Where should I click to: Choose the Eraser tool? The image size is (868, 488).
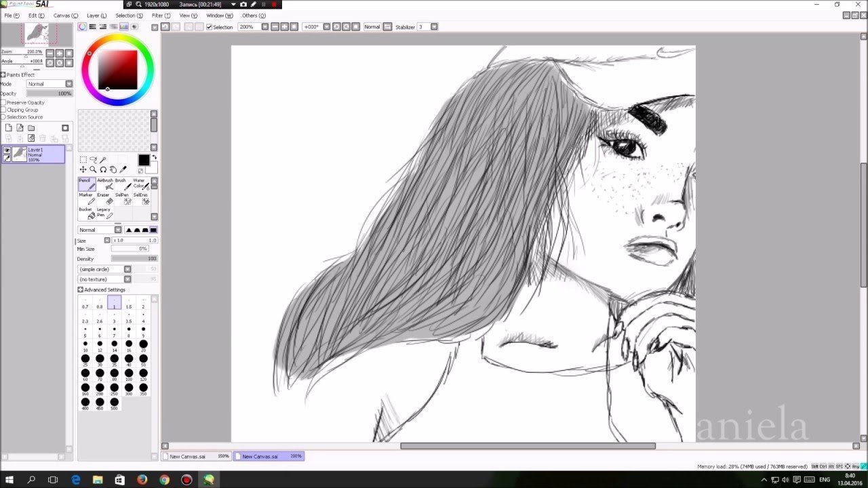coord(104,199)
